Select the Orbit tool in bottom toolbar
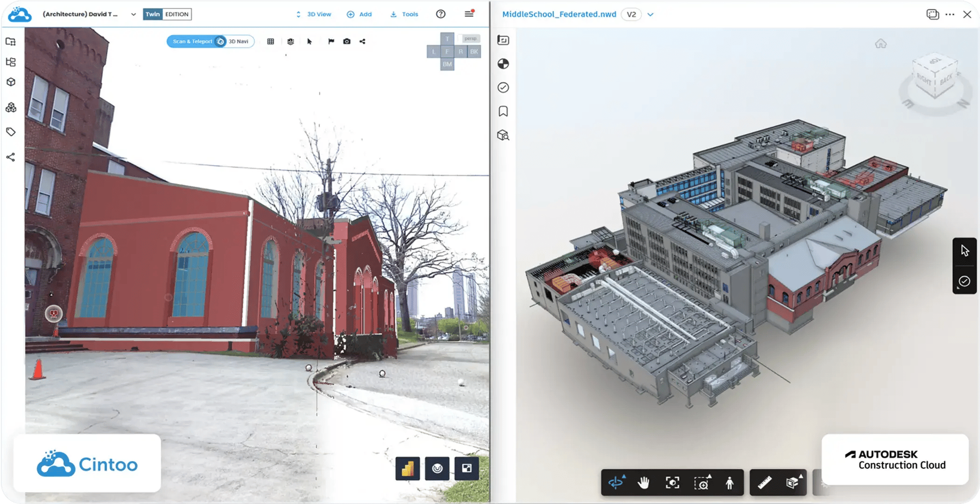980x504 pixels. pos(616,482)
